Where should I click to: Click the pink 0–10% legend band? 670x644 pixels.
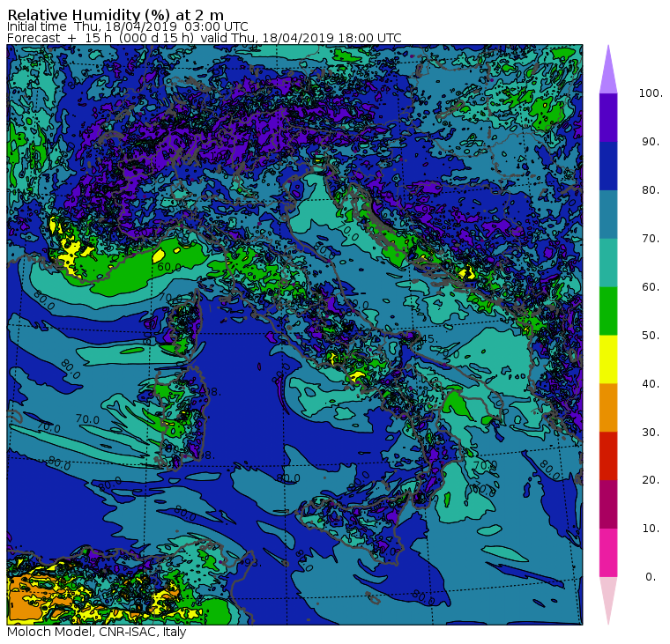click(x=608, y=553)
